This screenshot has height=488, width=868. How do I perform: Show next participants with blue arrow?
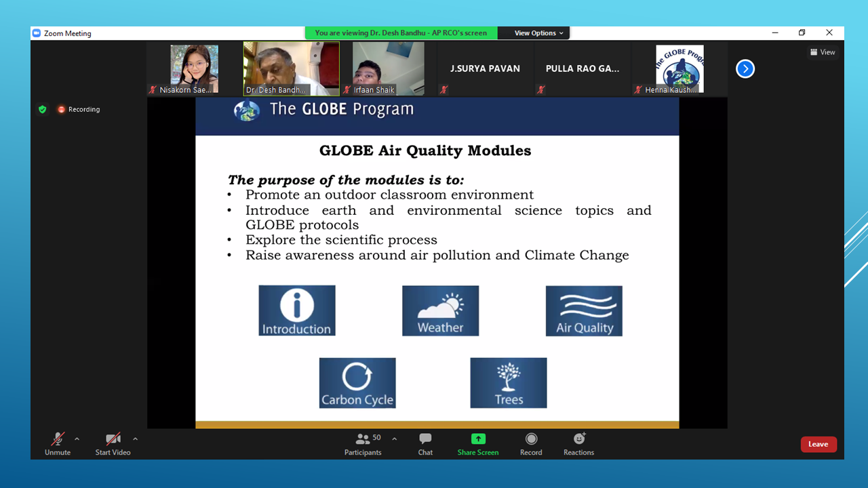click(745, 69)
